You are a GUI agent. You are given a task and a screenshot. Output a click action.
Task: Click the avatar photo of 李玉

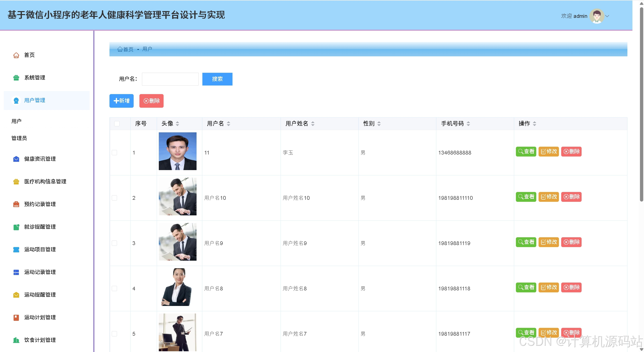[x=177, y=151]
